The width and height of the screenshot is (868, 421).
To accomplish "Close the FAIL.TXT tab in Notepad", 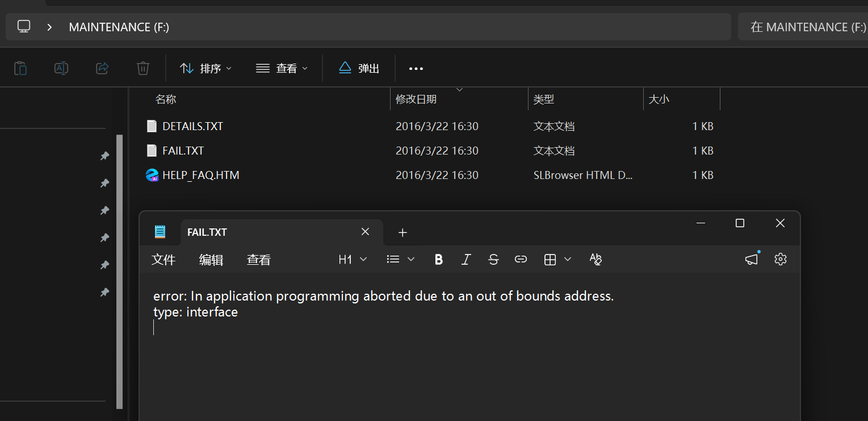I will 366,232.
